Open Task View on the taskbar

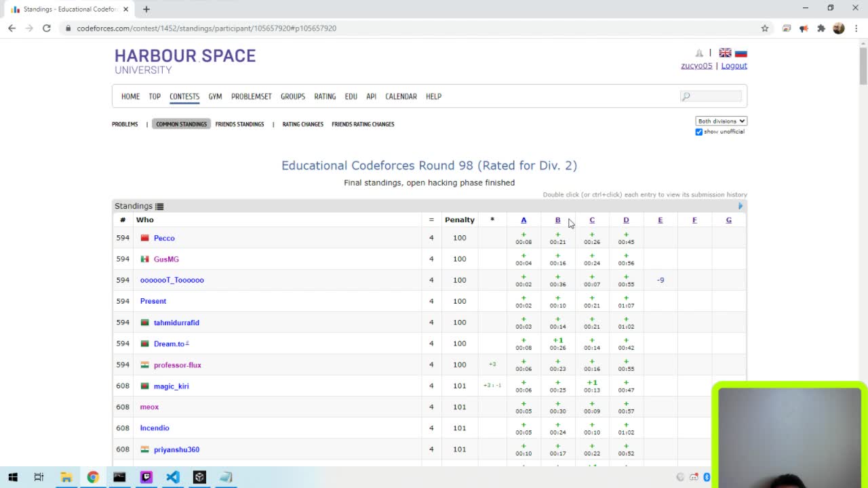[39, 477]
